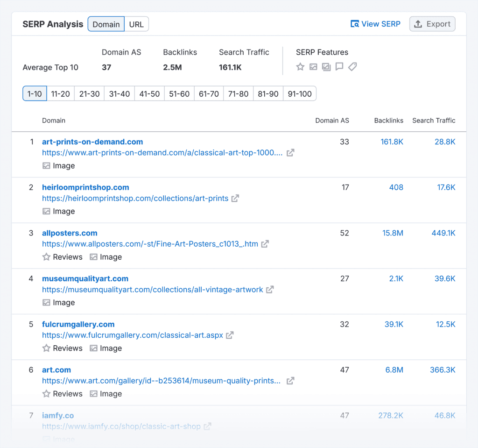Click the star Reviews icon in SERP Features
Viewport: 478px width, 448px height.
pyautogui.click(x=300, y=67)
